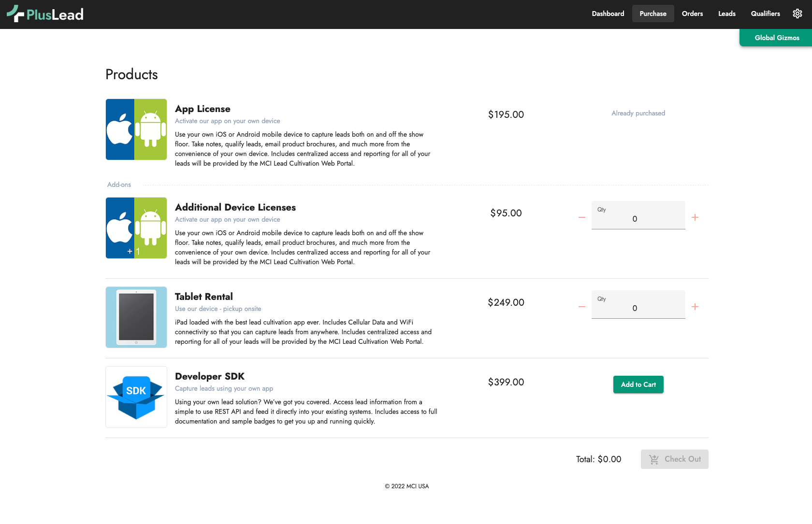This screenshot has width=812, height=524.
Task: Go to the Dashboard page
Action: 608,14
